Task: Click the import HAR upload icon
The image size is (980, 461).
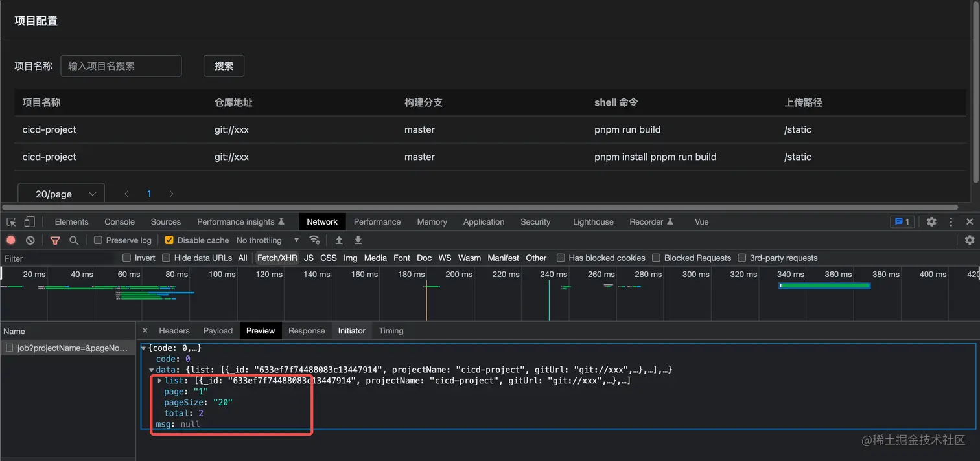Action: 339,240
